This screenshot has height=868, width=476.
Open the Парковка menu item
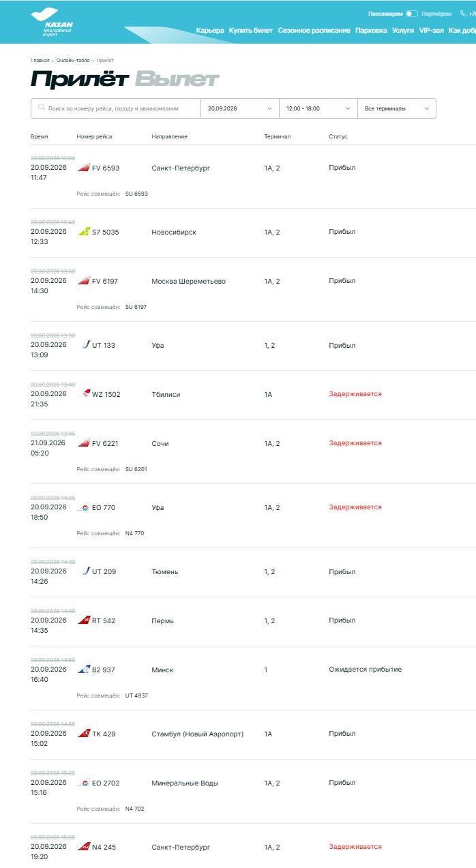click(371, 30)
